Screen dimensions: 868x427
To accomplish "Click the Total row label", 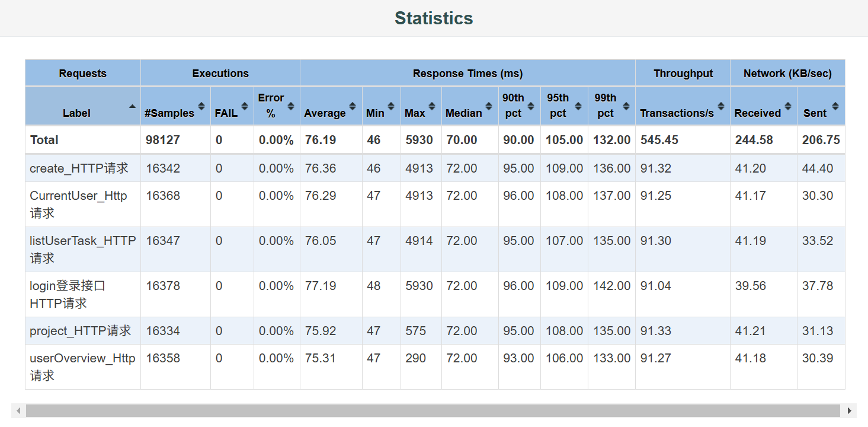I will point(44,140).
